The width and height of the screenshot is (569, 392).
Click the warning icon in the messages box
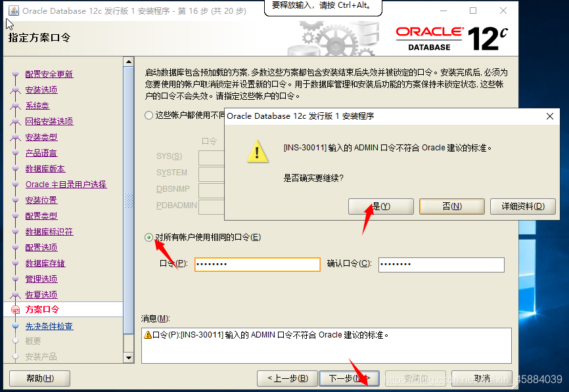[148, 335]
